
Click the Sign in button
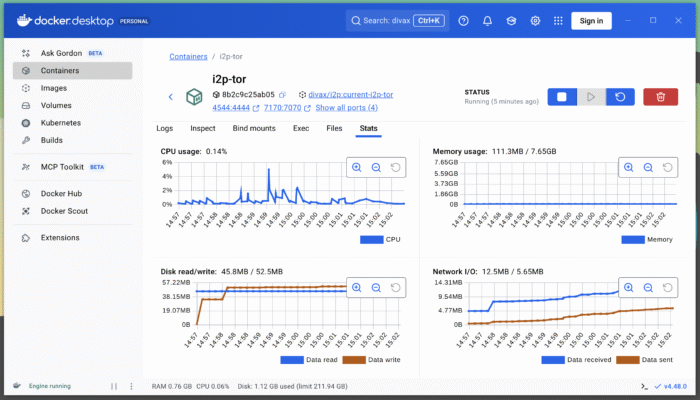point(591,21)
